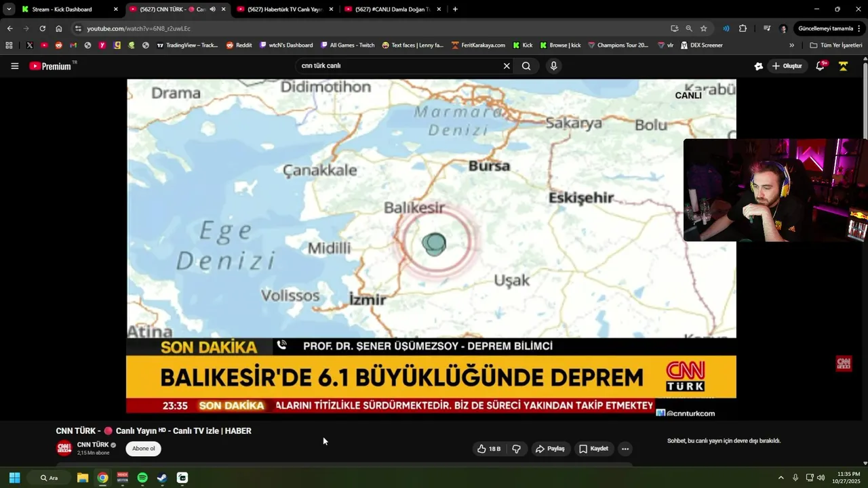Image resolution: width=868 pixels, height=488 pixels.
Task: Open the TradingView bookmark
Action: click(187, 45)
